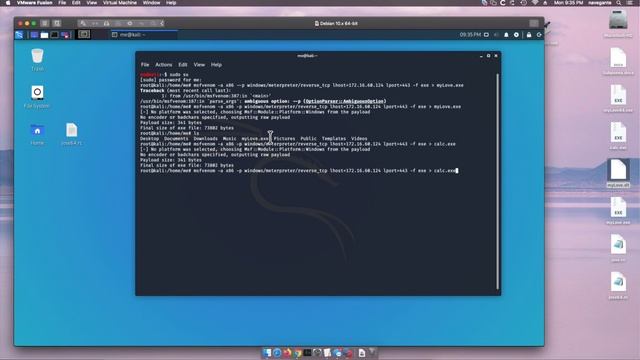Click the VMware full screen button at title bar right
The height and width of the screenshot is (360, 640).
click(x=534, y=23)
